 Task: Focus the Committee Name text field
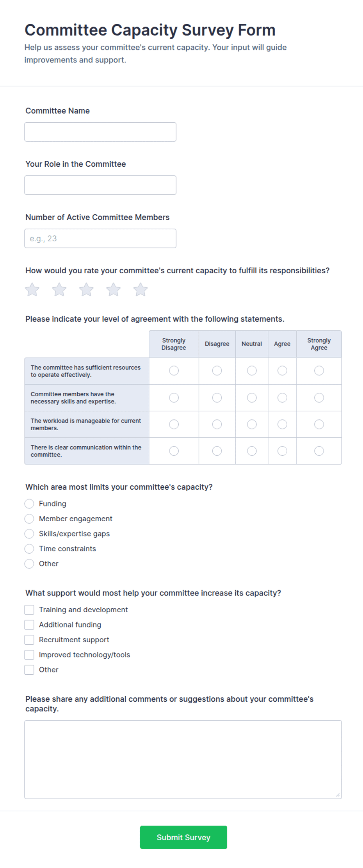(100, 132)
